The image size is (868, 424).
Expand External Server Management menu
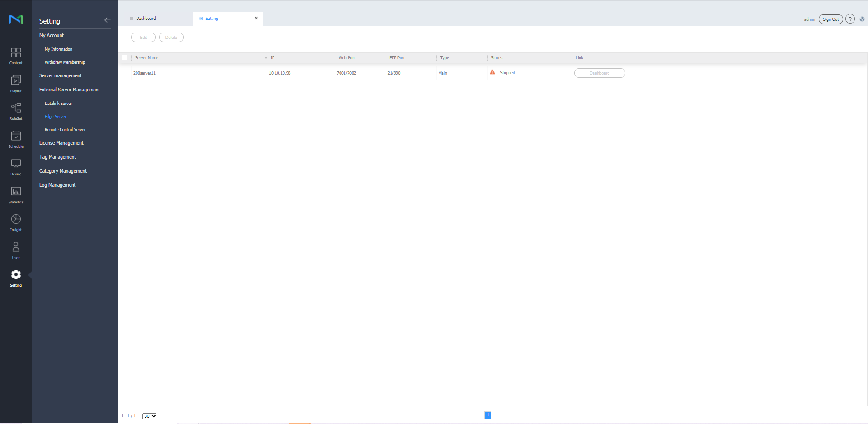tap(70, 90)
